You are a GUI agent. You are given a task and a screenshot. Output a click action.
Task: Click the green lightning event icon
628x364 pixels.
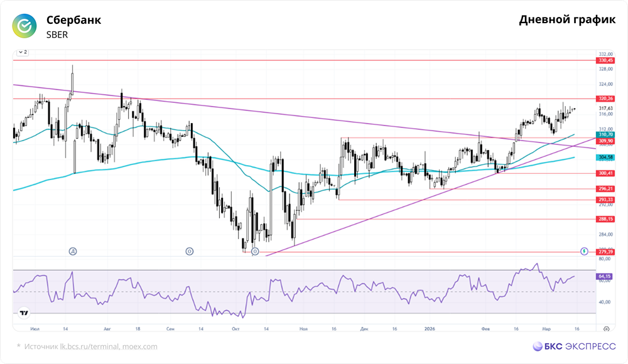584,252
